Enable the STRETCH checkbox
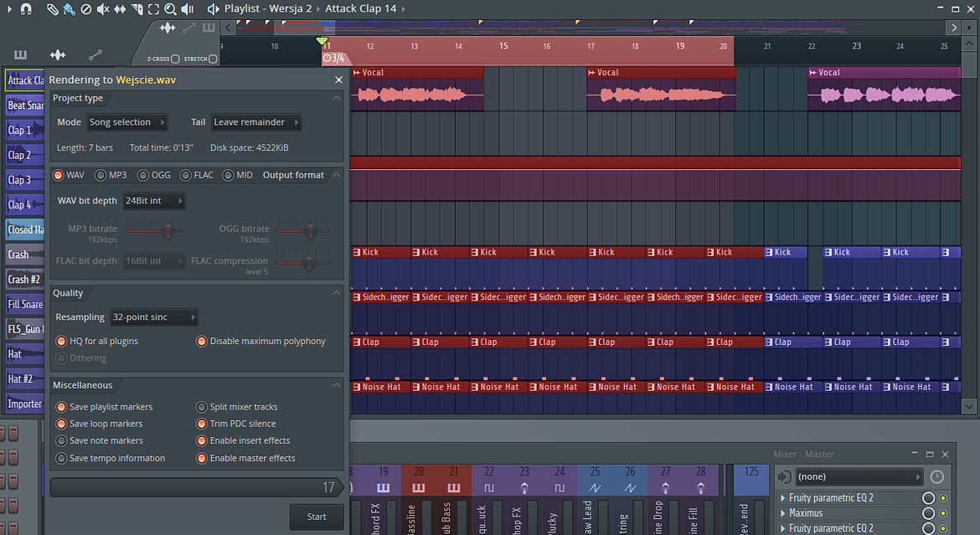This screenshot has height=535, width=980. (213, 59)
